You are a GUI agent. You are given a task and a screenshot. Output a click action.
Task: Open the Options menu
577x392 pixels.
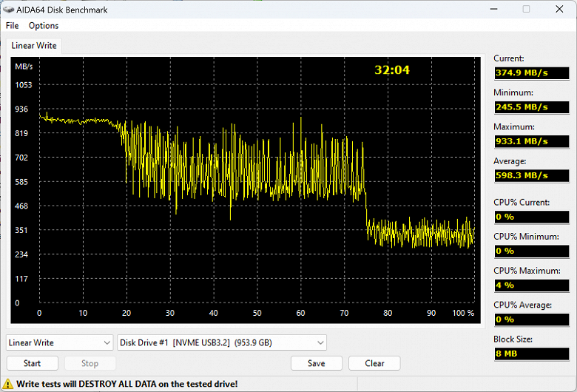click(44, 26)
